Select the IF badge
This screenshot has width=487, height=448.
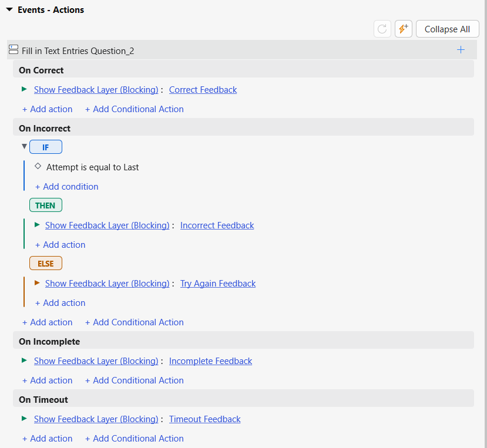point(46,147)
